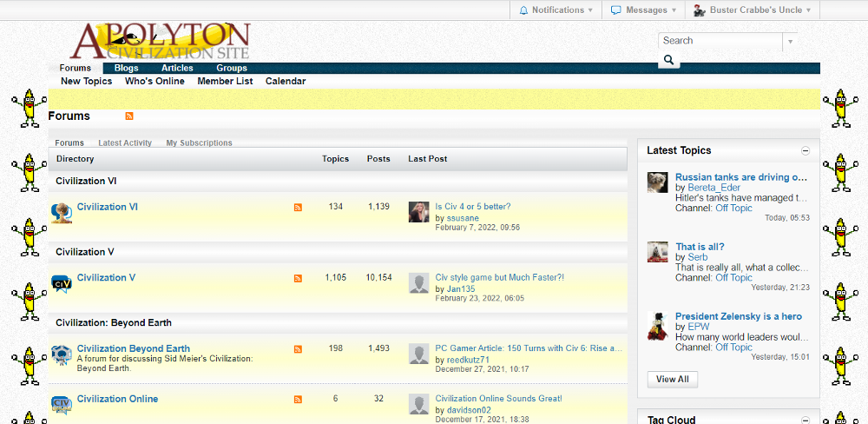The height and width of the screenshot is (424, 868).
Task: Visit Serb's profile link
Action: point(698,257)
